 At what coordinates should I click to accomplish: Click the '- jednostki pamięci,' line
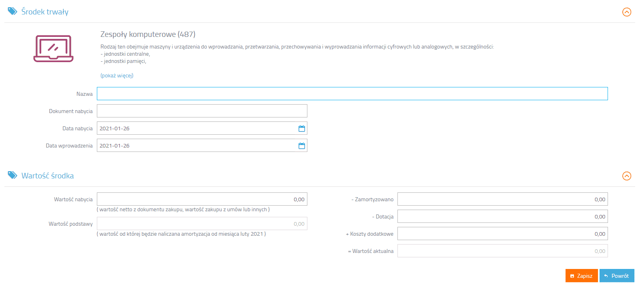[123, 61]
